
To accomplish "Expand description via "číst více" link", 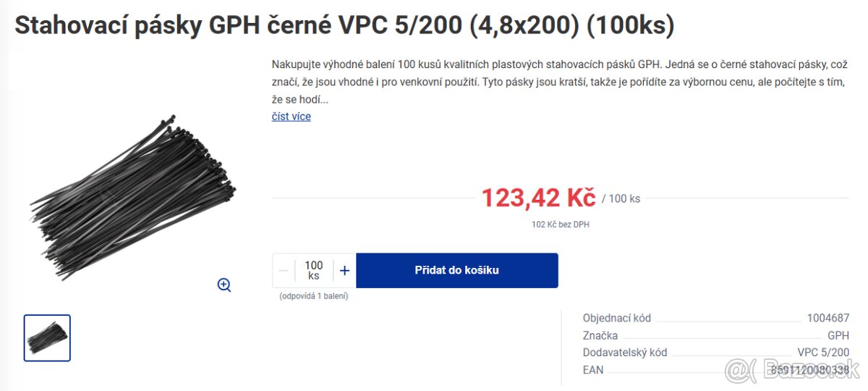I will 291,117.
